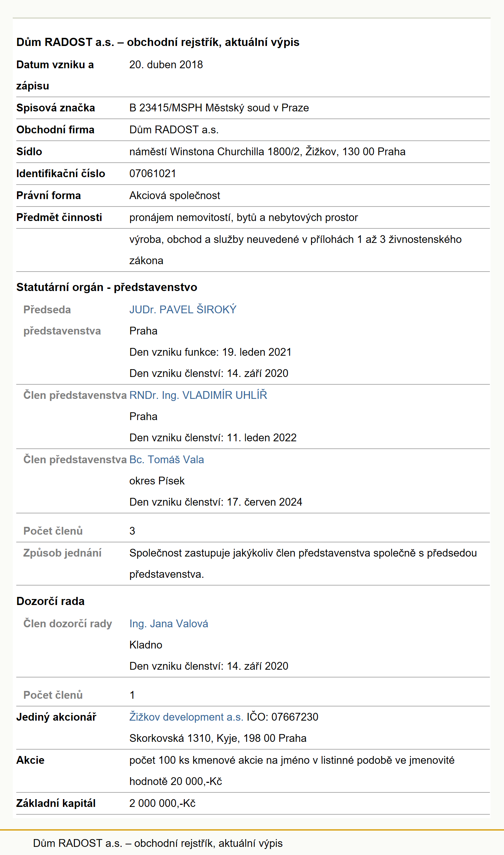504x855 pixels.
Task: Click the Způsob jednání description text
Action: [x=303, y=563]
